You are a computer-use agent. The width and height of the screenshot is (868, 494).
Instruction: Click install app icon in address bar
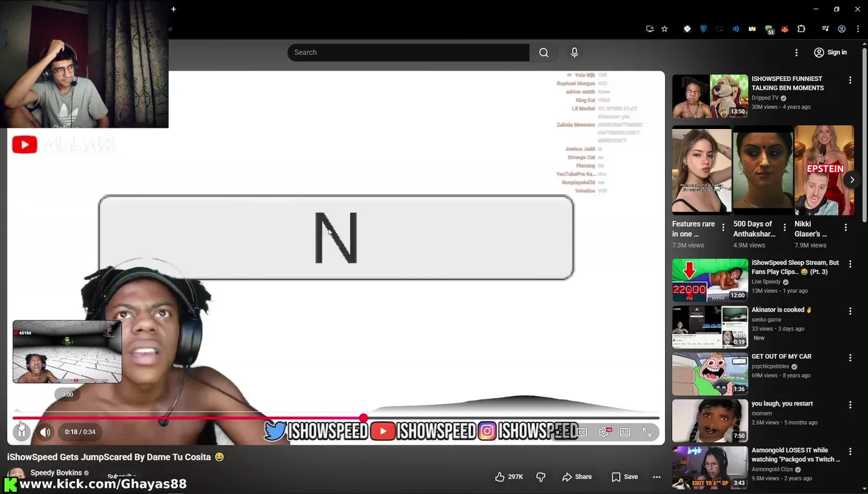(x=649, y=29)
